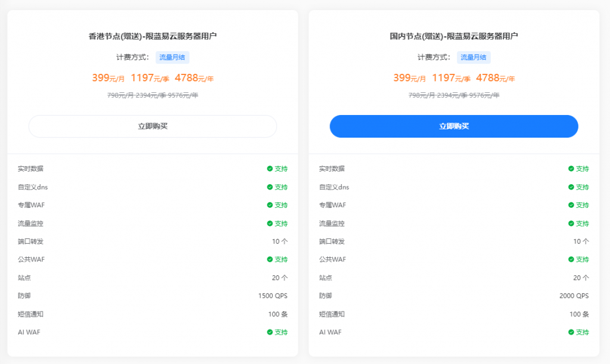Click the green check for 实时数据 in 国内节点
610x364 pixels.
pyautogui.click(x=571, y=169)
